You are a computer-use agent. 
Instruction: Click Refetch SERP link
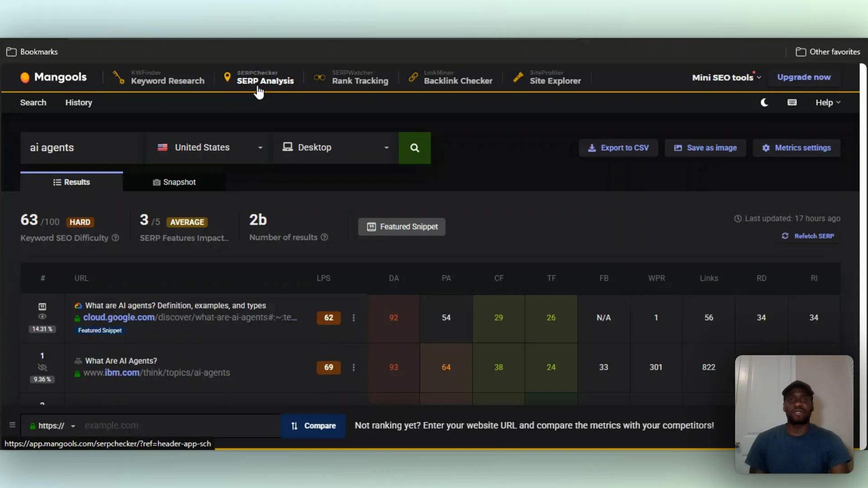coord(808,236)
